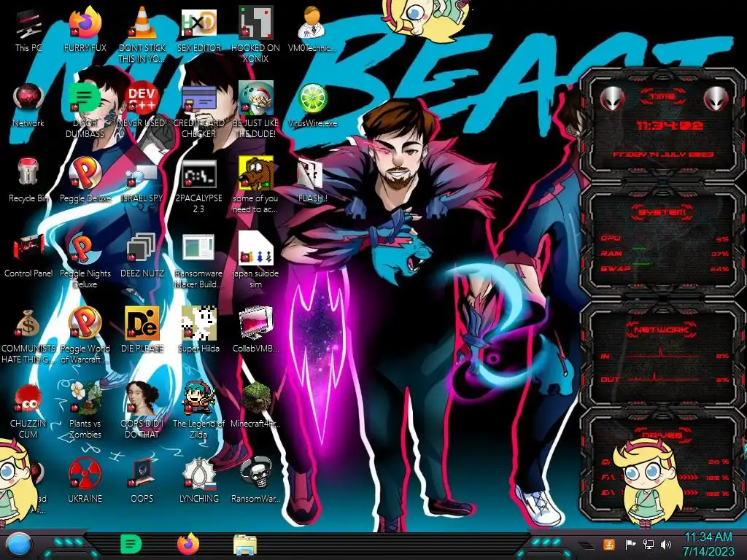Click the CPU 3% reading in SYSTEM widget
The image size is (747, 560).
tap(722, 239)
